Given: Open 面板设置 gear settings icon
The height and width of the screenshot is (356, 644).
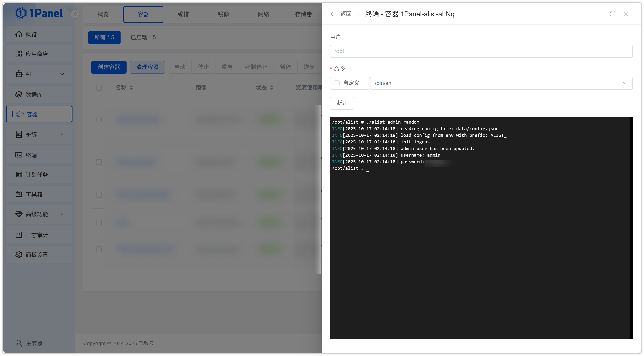Looking at the screenshot, I should click(19, 254).
